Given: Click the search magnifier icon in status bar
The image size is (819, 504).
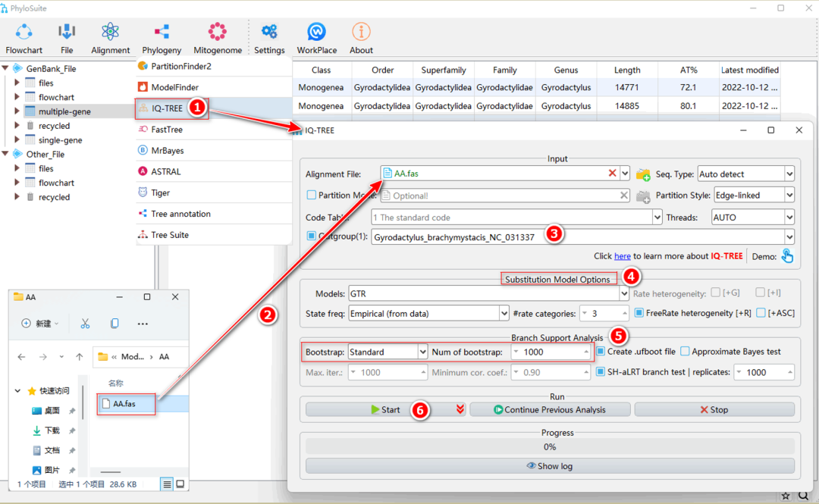Looking at the screenshot, I should (x=803, y=496).
